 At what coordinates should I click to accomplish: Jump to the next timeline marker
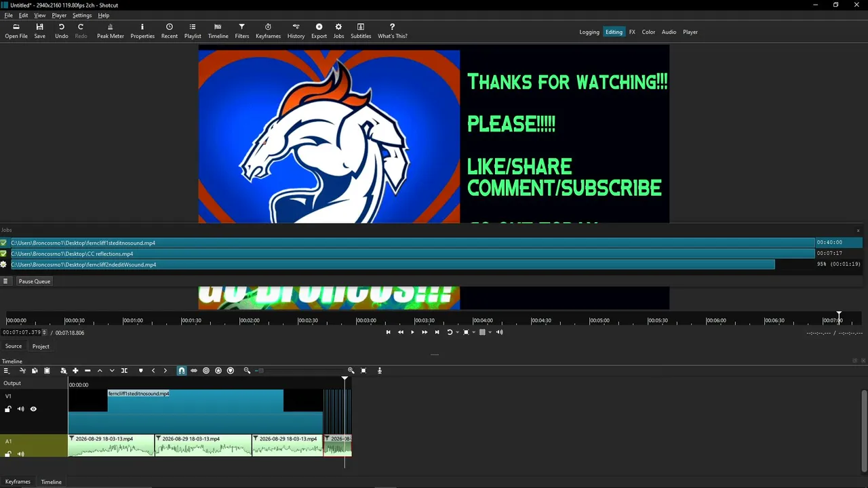click(x=165, y=371)
